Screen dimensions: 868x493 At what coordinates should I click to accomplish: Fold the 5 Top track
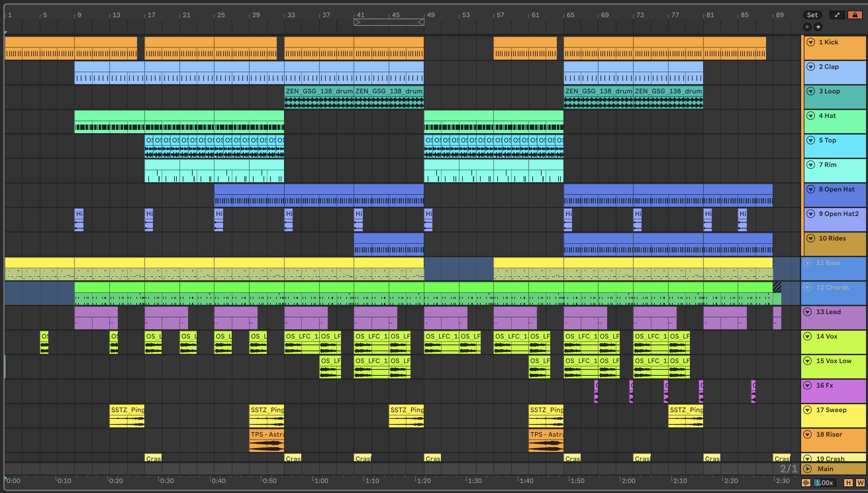(810, 140)
